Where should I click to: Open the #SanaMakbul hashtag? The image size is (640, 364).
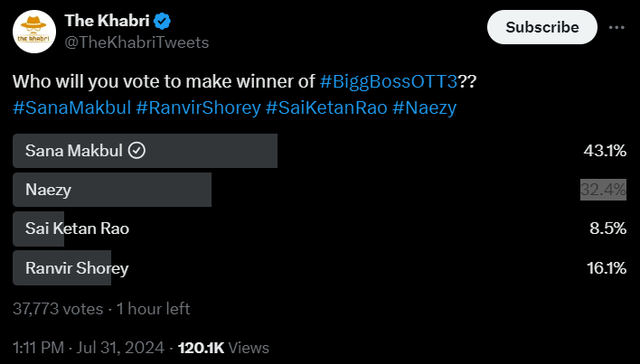coord(71,108)
